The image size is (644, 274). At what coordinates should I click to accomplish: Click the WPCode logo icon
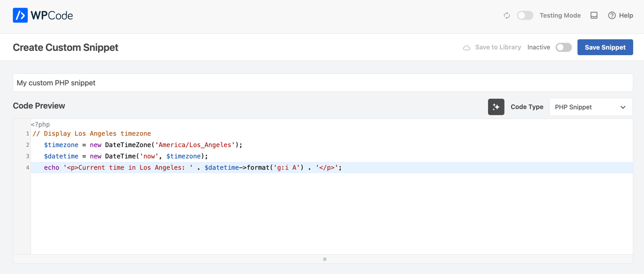pyautogui.click(x=20, y=16)
